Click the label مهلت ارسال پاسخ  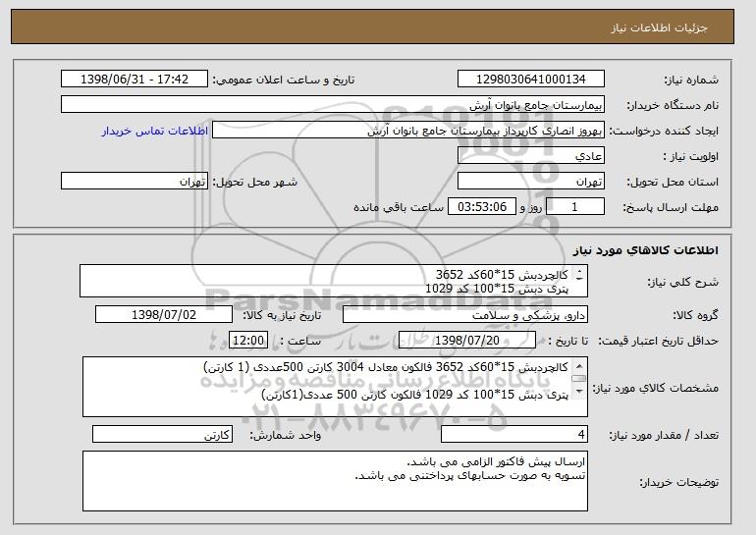click(671, 208)
